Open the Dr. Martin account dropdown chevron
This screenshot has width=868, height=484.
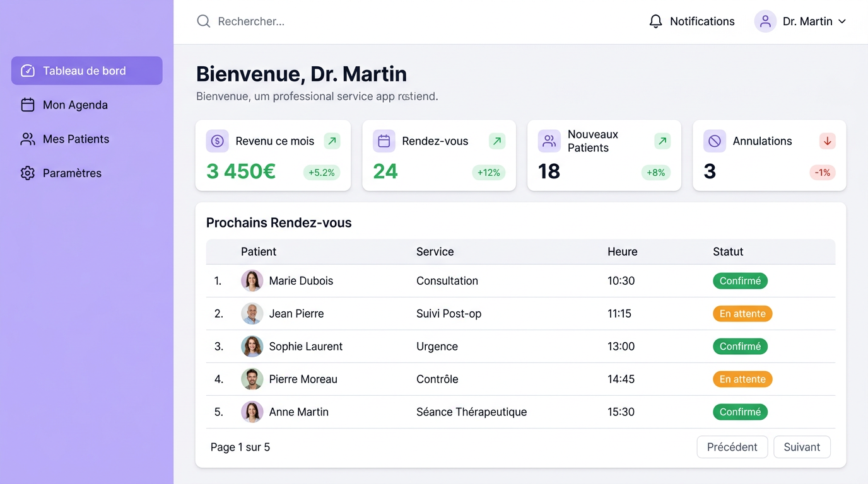[x=842, y=21]
